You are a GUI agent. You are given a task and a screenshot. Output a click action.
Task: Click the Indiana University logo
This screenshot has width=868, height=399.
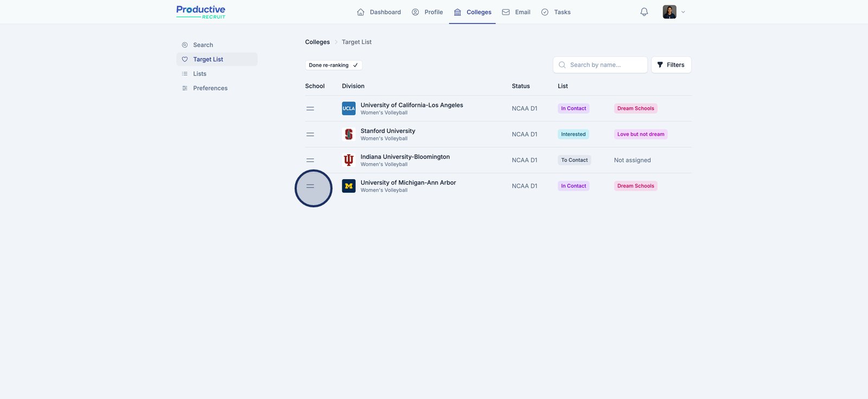coord(348,160)
